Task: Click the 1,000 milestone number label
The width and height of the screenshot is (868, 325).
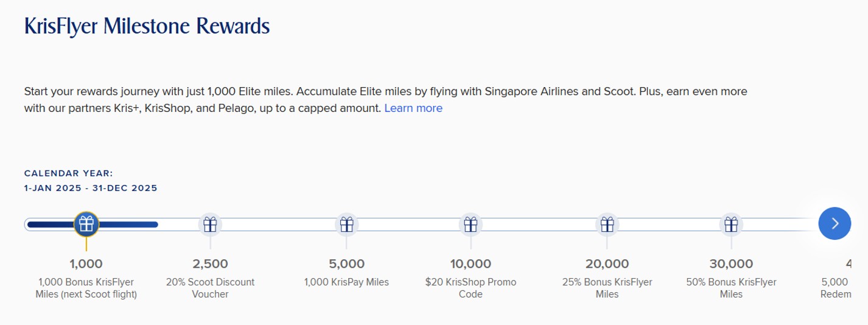Action: click(x=86, y=264)
